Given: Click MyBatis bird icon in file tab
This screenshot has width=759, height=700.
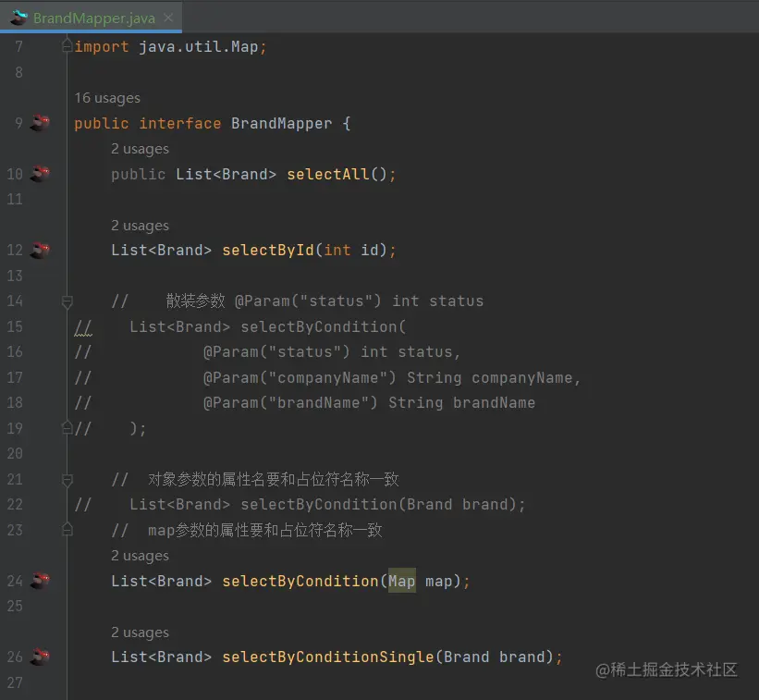Looking at the screenshot, I should [x=19, y=18].
